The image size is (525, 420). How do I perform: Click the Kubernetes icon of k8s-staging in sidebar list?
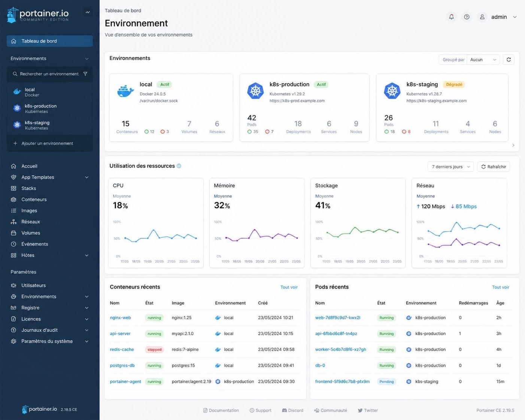pyautogui.click(x=17, y=125)
